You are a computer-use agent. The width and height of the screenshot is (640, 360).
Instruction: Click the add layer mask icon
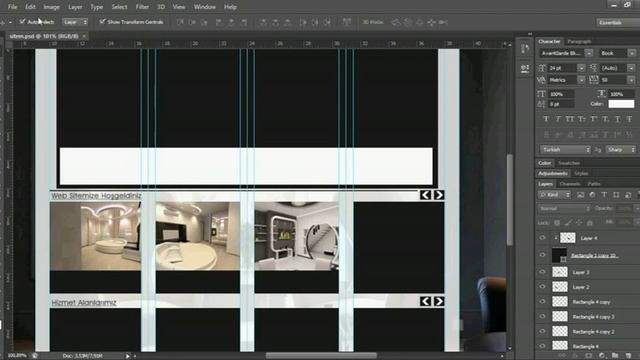(589, 356)
